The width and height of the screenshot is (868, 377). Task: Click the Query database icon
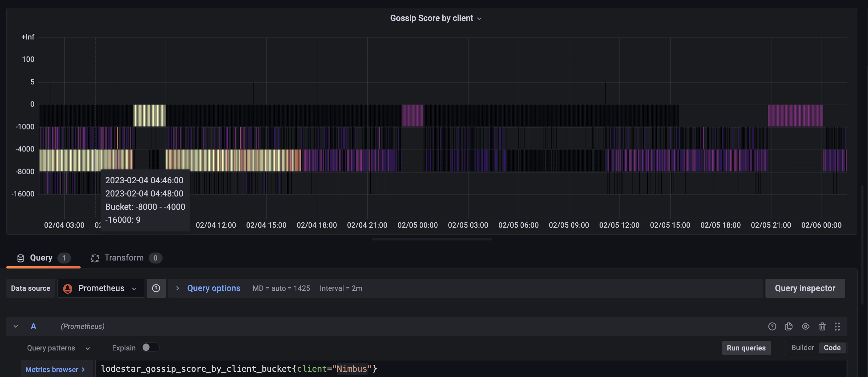(21, 258)
